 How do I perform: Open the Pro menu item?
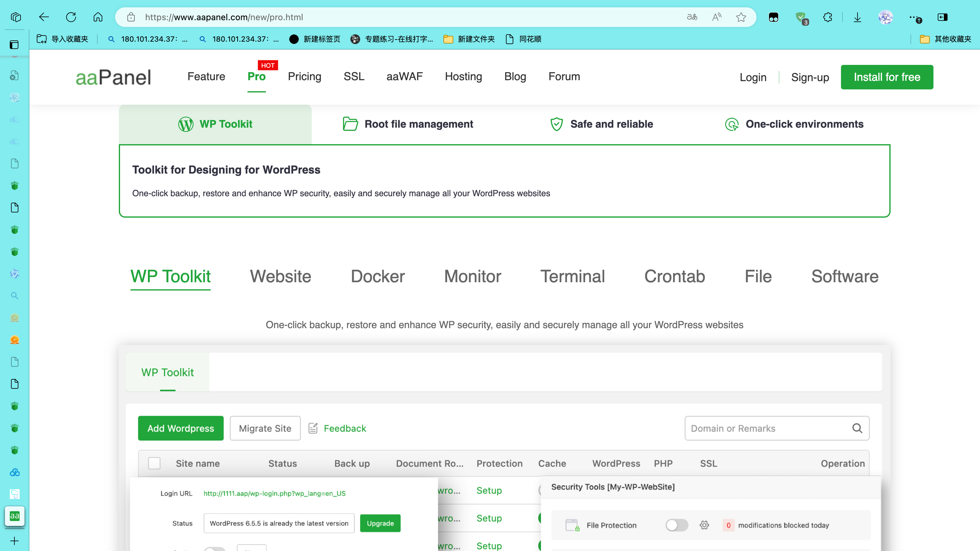click(256, 77)
